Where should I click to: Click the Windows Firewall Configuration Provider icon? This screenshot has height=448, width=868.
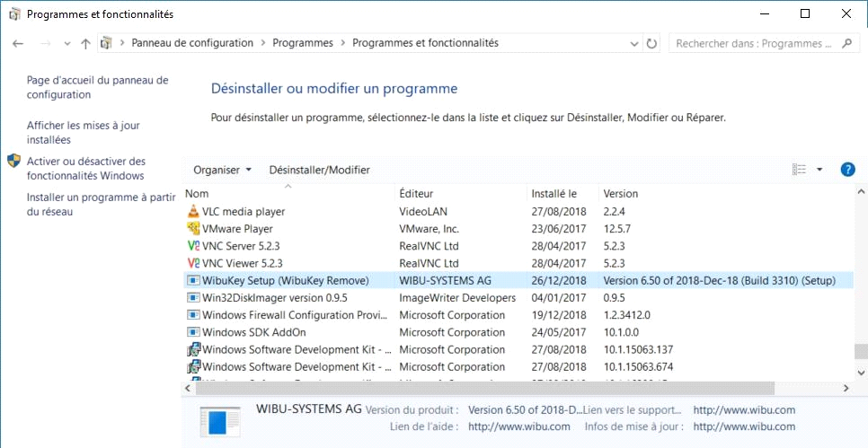pyautogui.click(x=192, y=315)
